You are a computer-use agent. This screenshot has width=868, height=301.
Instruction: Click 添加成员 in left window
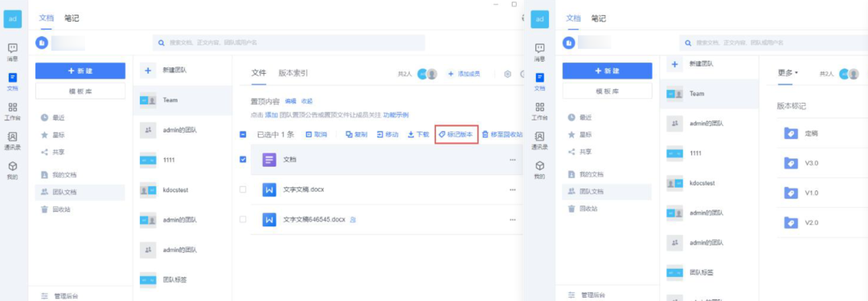(x=464, y=74)
